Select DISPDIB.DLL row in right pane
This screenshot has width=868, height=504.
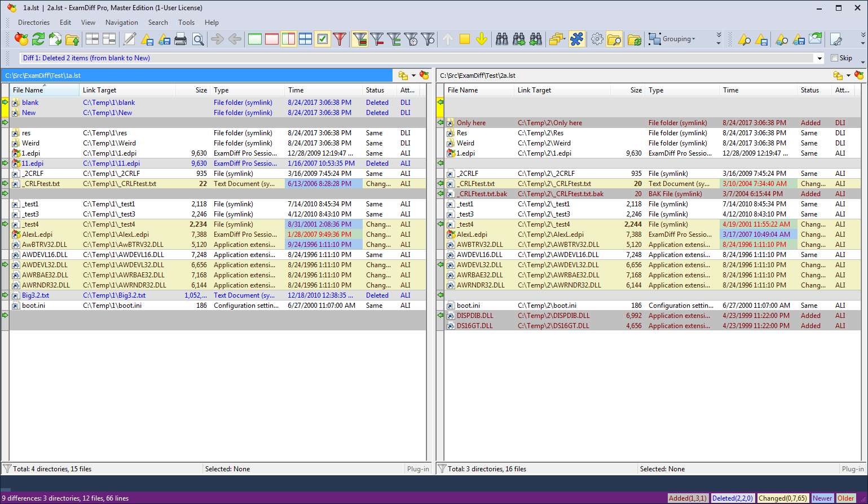[x=653, y=316]
